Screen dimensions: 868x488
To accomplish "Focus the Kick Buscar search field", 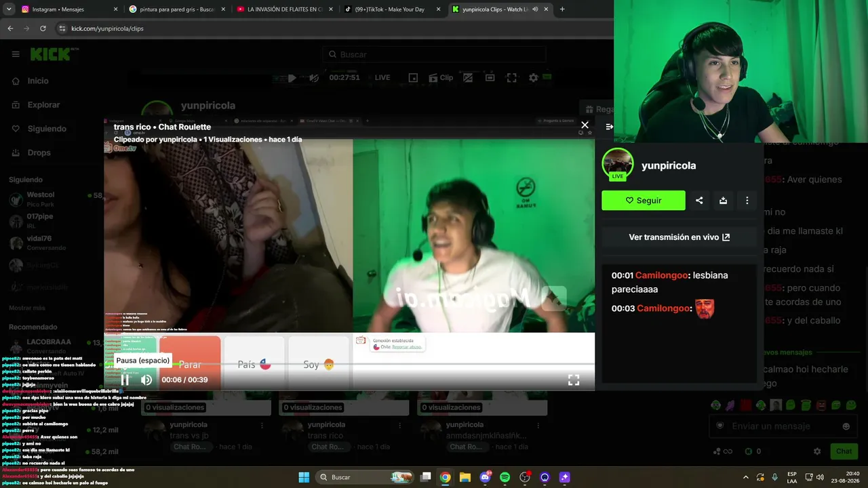I will [434, 54].
